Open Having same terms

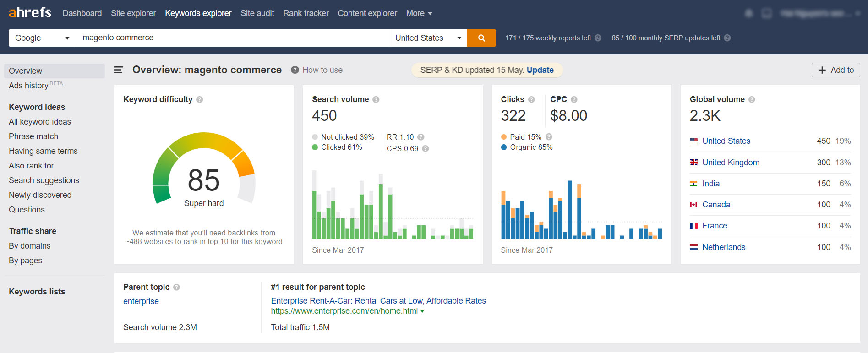43,151
